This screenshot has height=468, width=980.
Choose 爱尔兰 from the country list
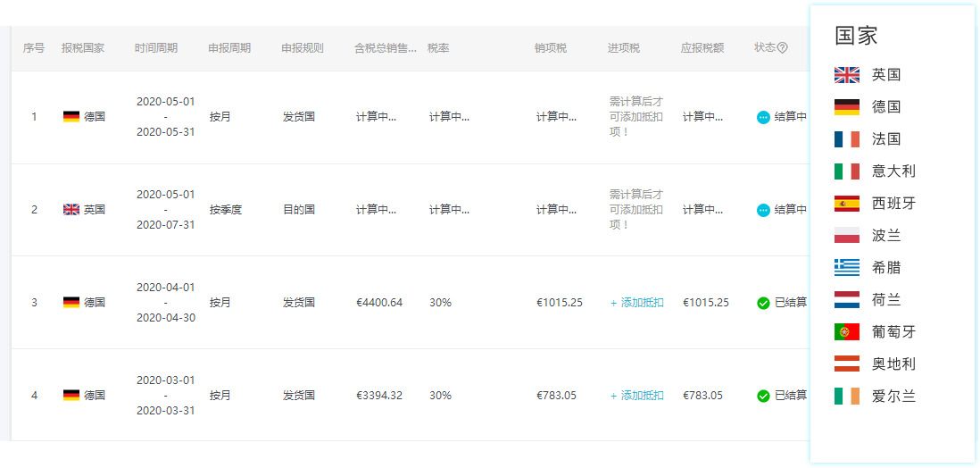(893, 396)
